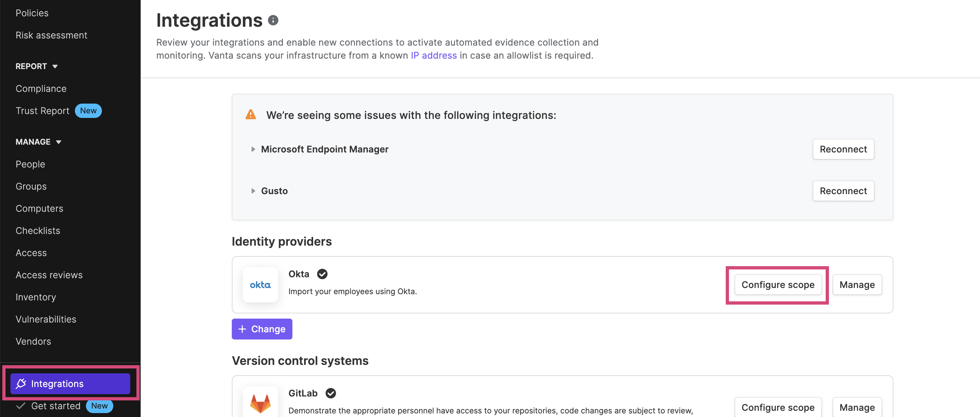Expand the Gusto issue details
This screenshot has height=417, width=980.
click(253, 191)
